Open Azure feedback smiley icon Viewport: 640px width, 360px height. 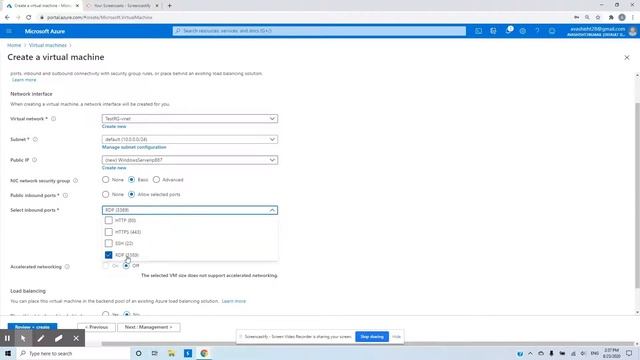pos(552,31)
